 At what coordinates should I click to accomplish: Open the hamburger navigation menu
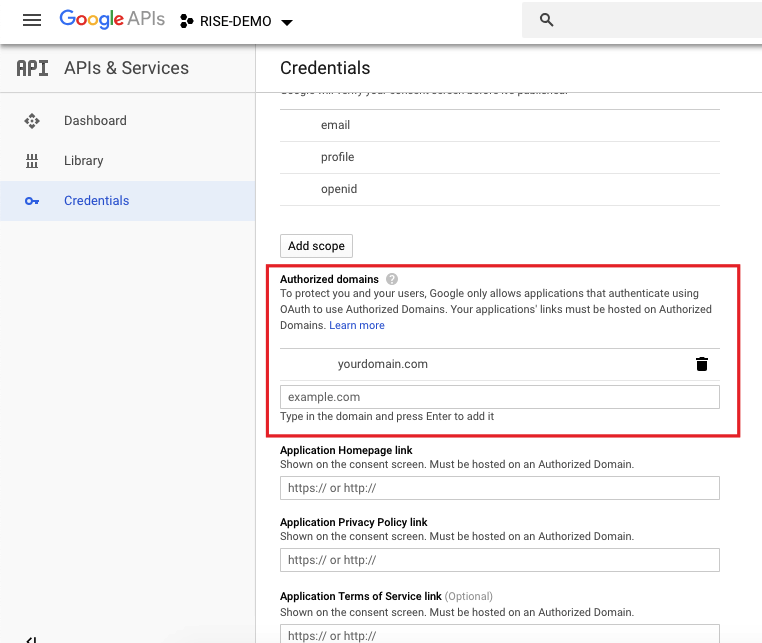pyautogui.click(x=32, y=20)
